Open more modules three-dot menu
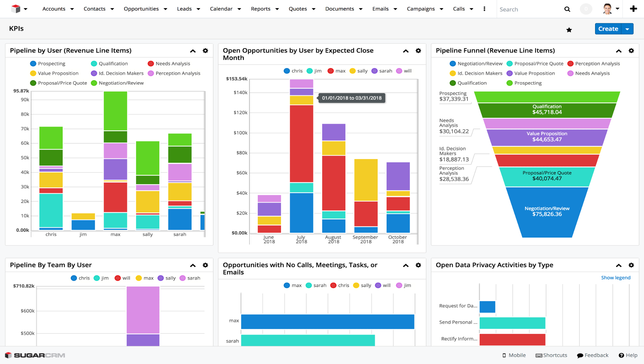Screen dimensions: 644x364 [x=484, y=9]
